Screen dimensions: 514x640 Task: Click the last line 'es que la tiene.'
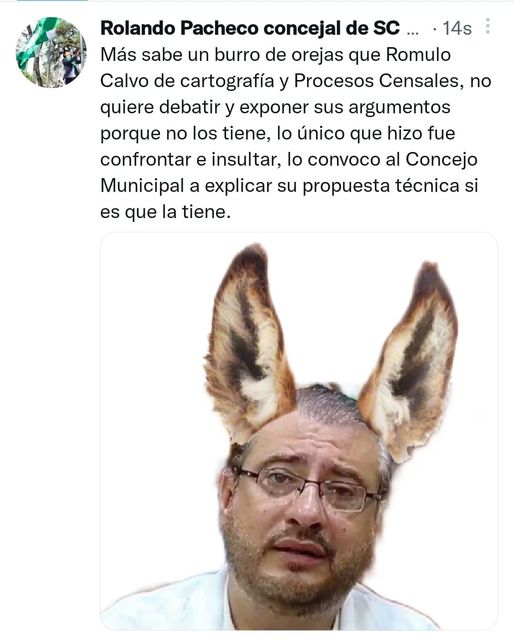165,211
